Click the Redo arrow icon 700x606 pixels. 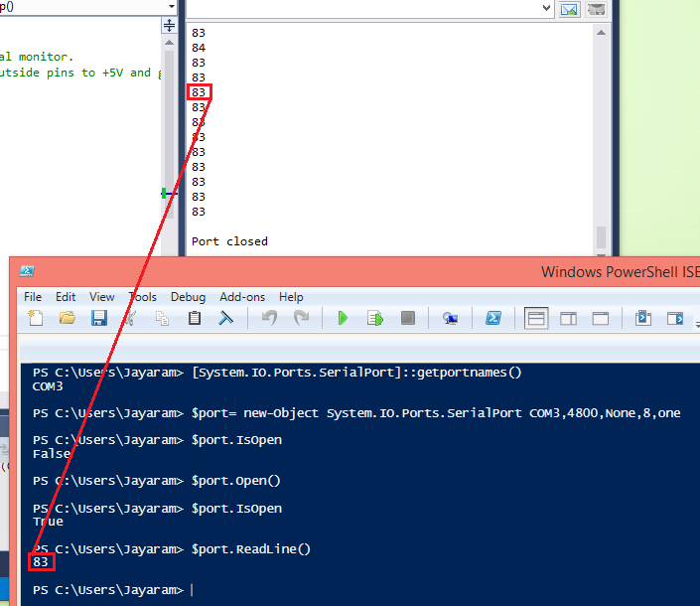(x=301, y=318)
